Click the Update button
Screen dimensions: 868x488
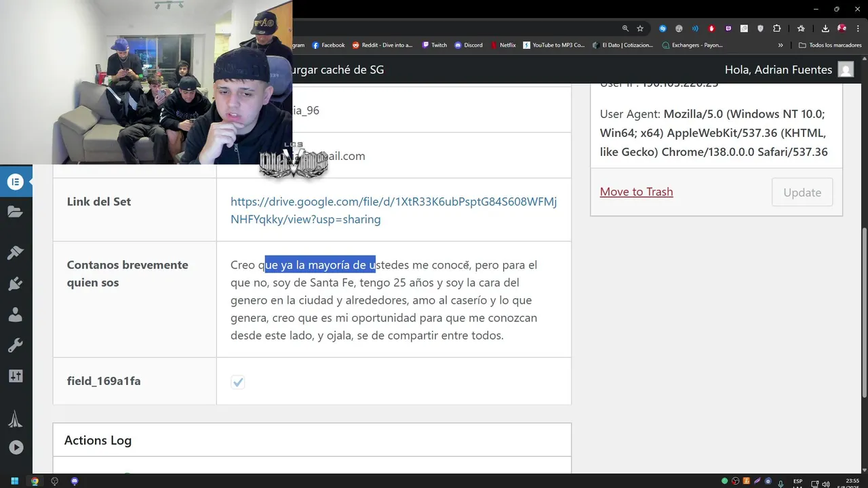coord(802,192)
